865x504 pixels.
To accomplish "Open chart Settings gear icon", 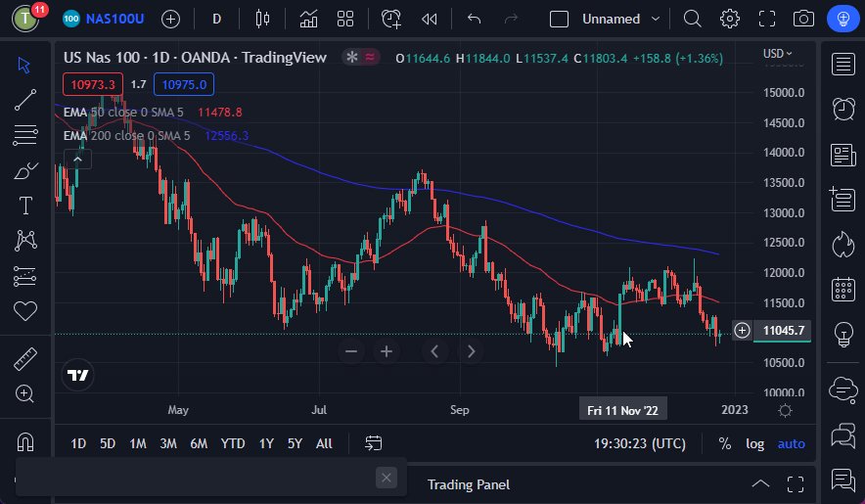I will click(730, 19).
